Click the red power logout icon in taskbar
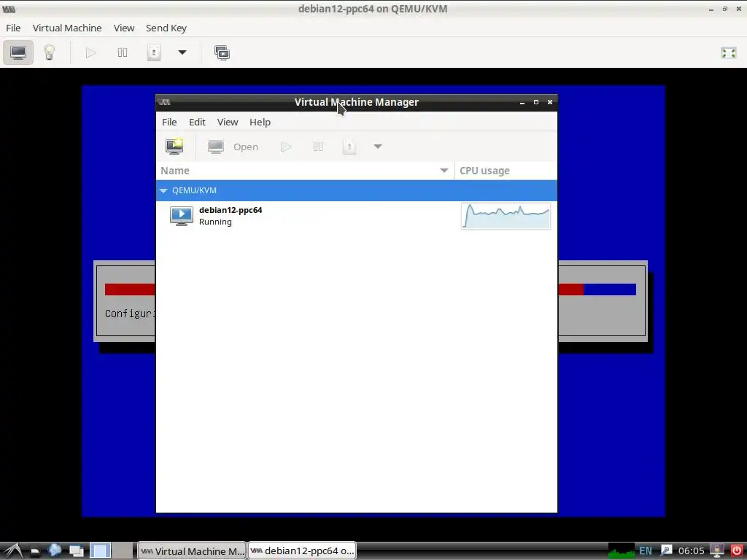Image resolution: width=747 pixels, height=560 pixels. [x=736, y=551]
